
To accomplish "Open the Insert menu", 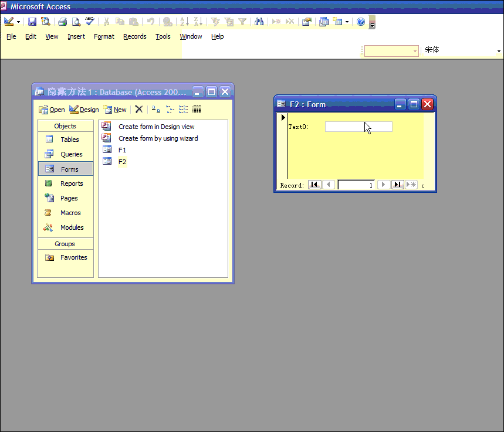I will (x=76, y=36).
